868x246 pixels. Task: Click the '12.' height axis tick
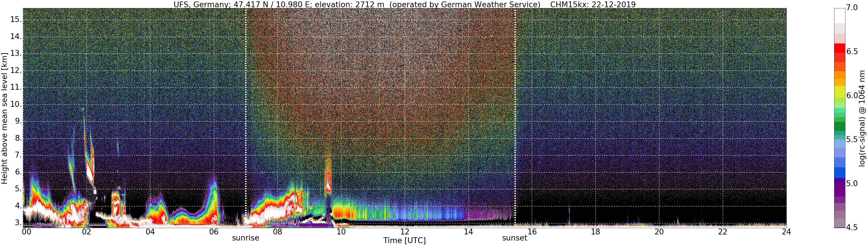(x=16, y=70)
